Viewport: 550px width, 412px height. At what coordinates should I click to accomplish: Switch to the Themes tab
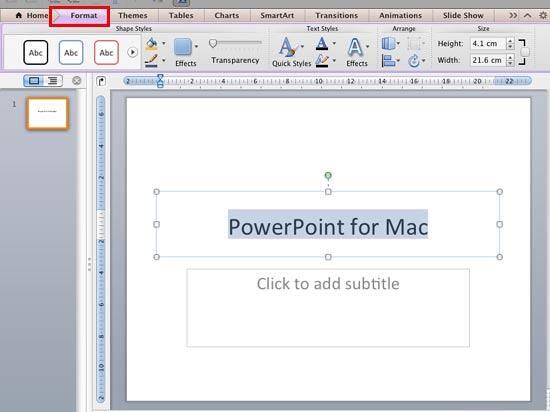click(133, 15)
